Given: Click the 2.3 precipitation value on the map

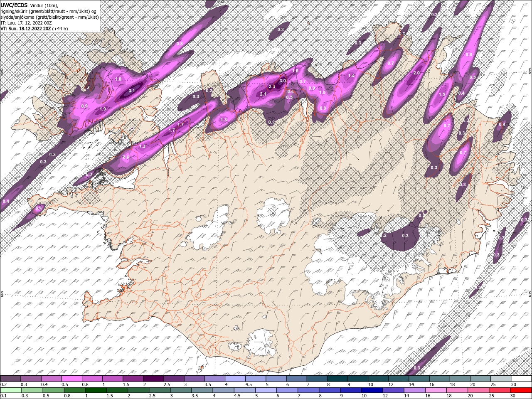Looking at the screenshot, I should (x=272, y=86).
